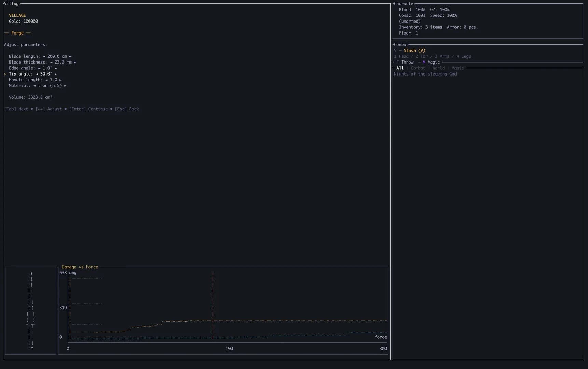Image resolution: width=588 pixels, height=369 pixels.
Task: Click the Blood: 100% stat
Action: pyautogui.click(x=412, y=10)
